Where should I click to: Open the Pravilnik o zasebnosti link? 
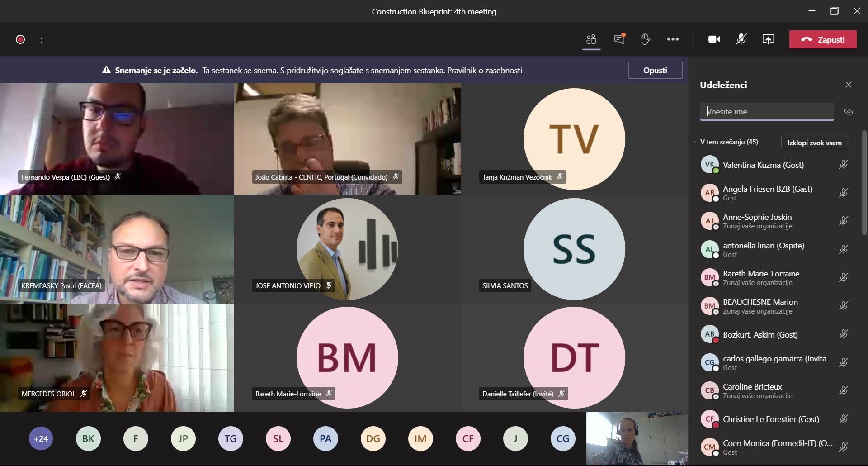click(485, 70)
